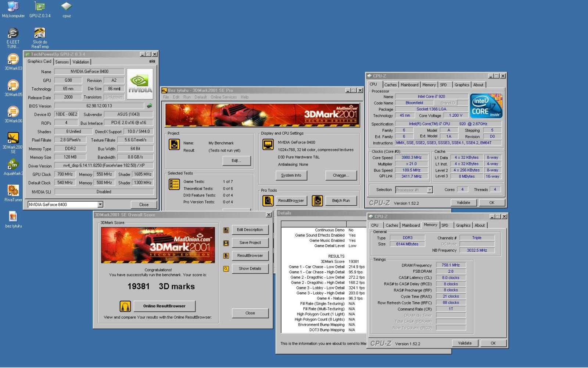Open the GPU selection dropdown in GPU-Z
This screenshot has width=588, height=368.
[100, 205]
